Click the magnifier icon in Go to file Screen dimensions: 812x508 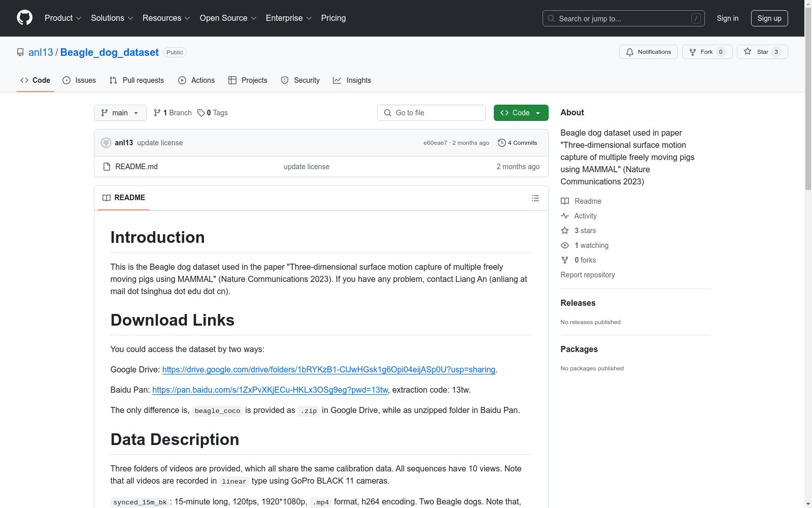point(388,113)
